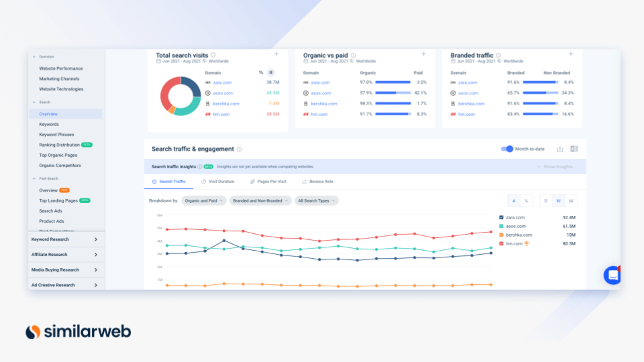This screenshot has height=362, width=644.
Task: Open info tooltip beside Search traffic & engagement
Action: pyautogui.click(x=239, y=149)
